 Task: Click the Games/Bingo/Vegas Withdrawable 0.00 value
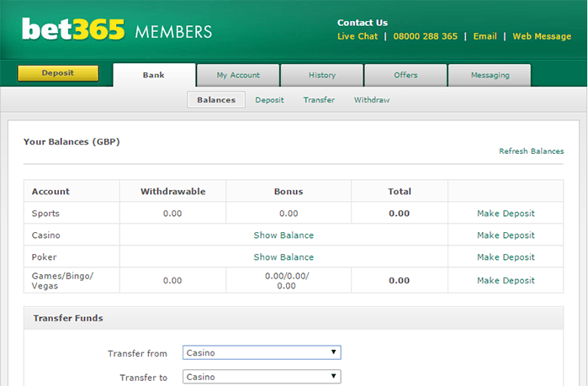pyautogui.click(x=172, y=280)
